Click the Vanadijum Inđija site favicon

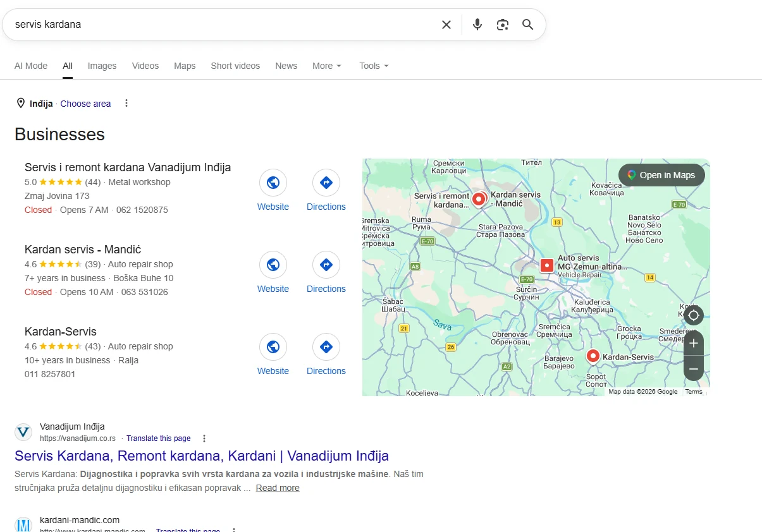click(23, 432)
